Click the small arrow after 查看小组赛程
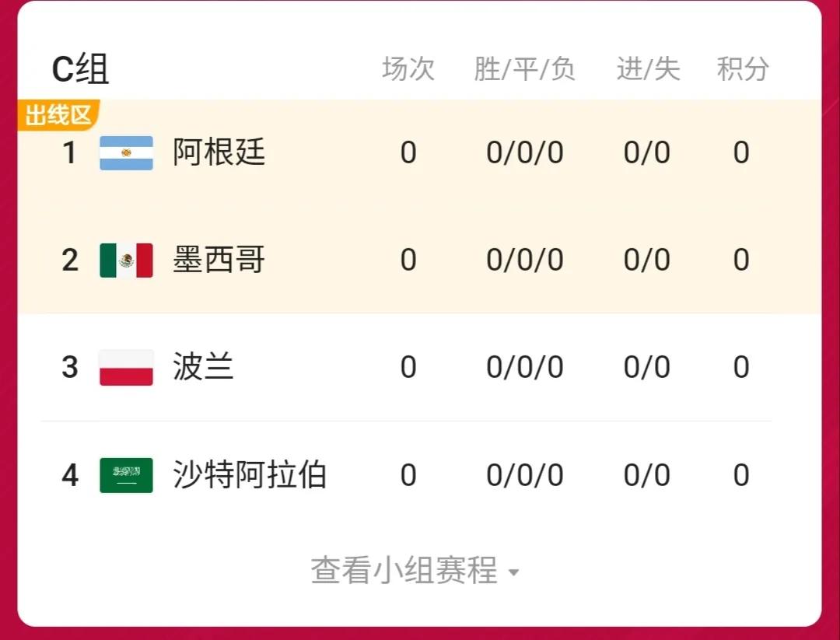 (x=513, y=575)
